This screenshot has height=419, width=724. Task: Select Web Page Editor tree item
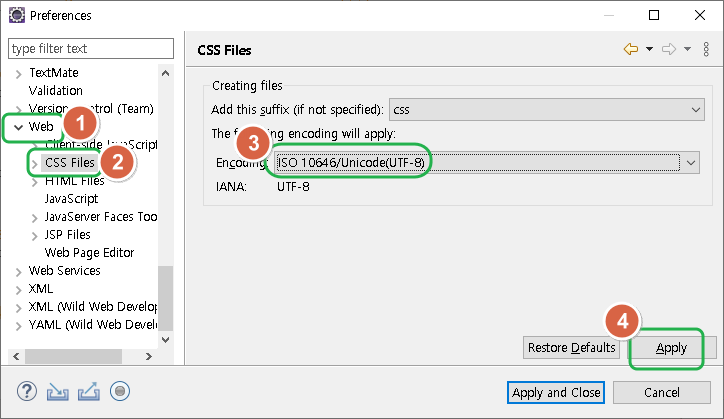point(90,253)
